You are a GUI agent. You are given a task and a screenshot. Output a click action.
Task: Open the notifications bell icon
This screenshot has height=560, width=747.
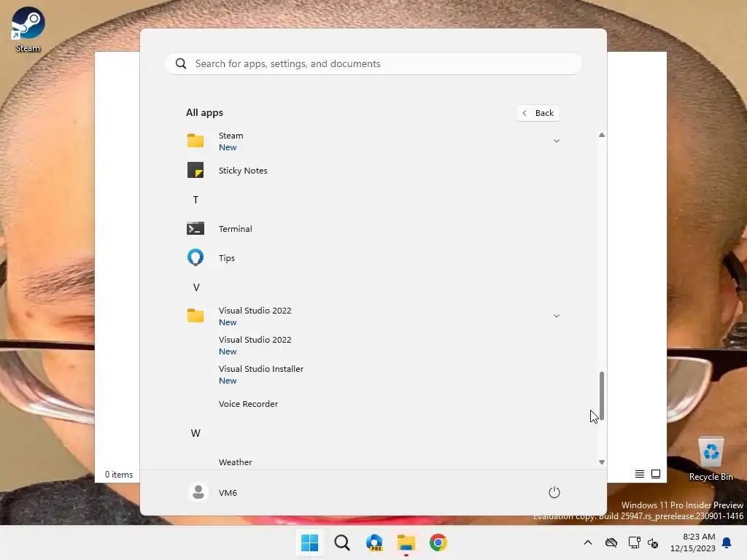727,542
